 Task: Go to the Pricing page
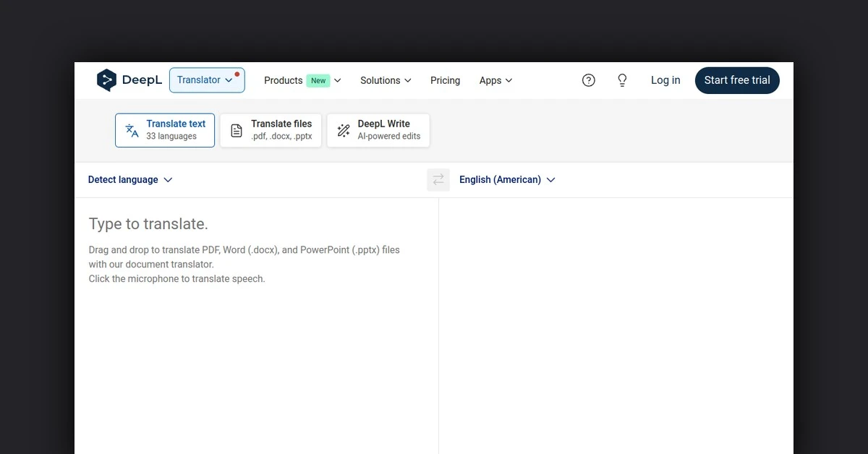click(x=445, y=80)
